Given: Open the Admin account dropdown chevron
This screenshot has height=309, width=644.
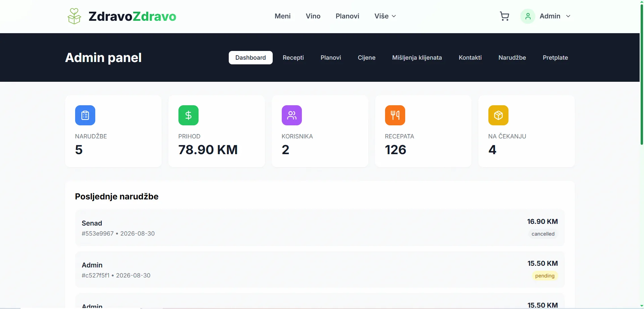Looking at the screenshot, I should pos(568,16).
